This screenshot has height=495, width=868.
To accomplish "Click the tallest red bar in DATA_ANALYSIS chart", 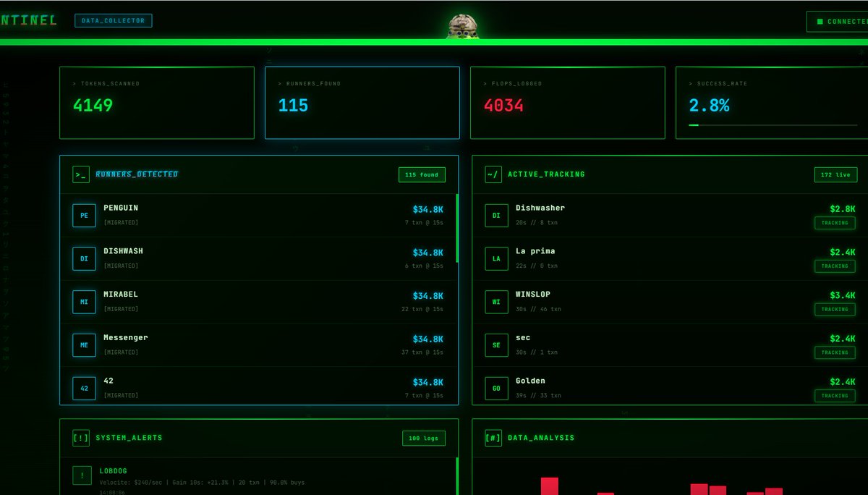I will coord(550,486).
